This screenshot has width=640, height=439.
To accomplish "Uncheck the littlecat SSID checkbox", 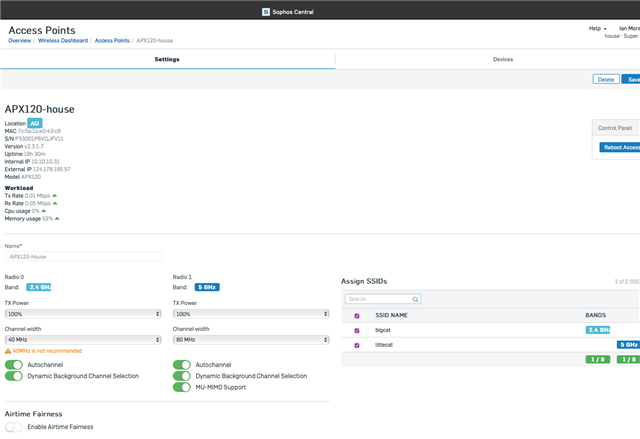I will (x=357, y=345).
